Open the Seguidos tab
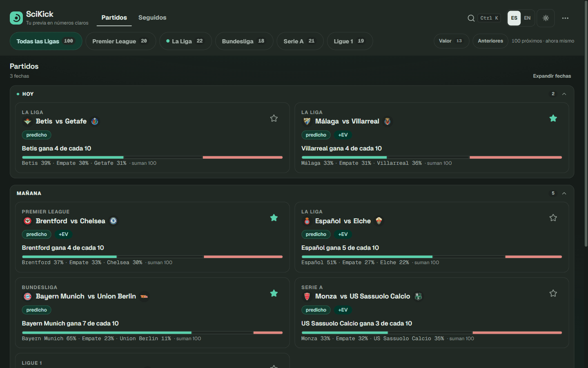588x368 pixels. (x=152, y=18)
